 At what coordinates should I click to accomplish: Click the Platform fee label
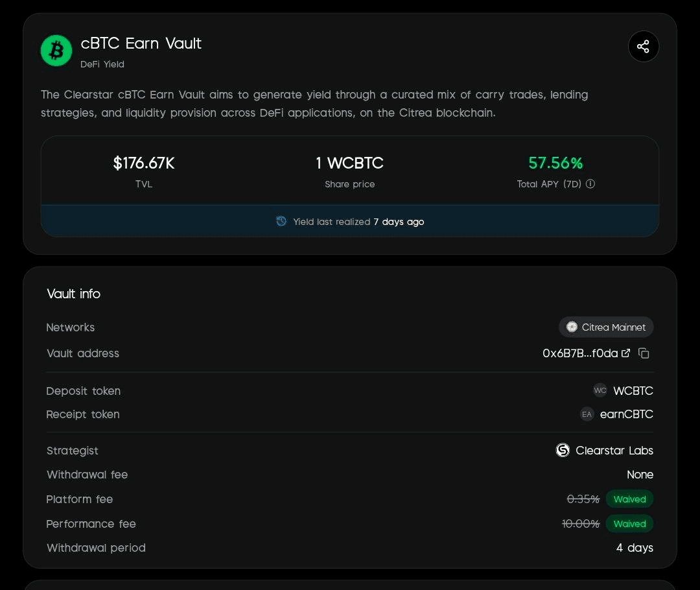[x=80, y=499]
